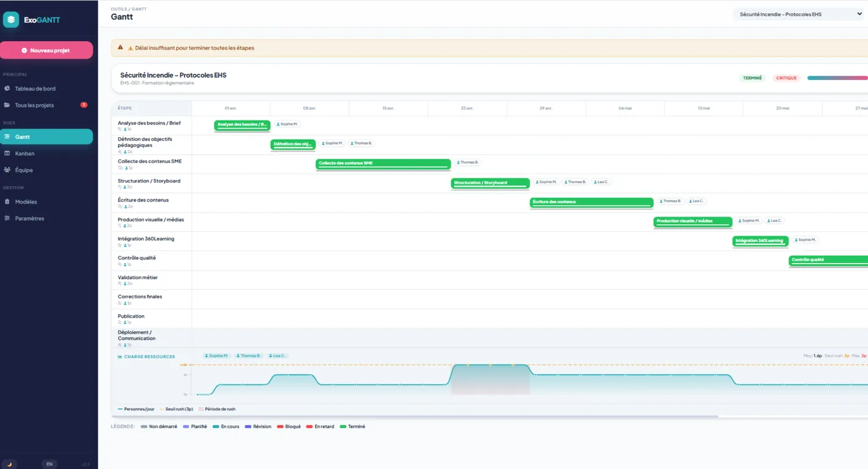Select the Production visuelle / médias bar

[x=693, y=221]
